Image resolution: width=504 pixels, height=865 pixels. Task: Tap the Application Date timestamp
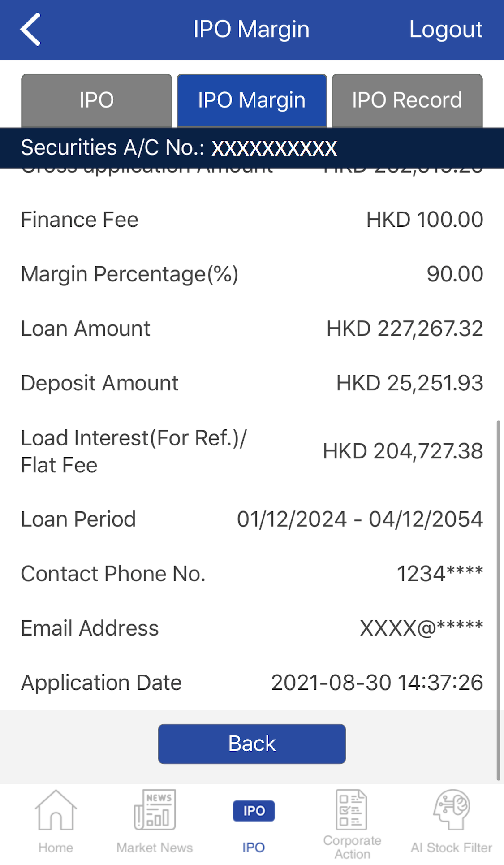click(x=377, y=683)
